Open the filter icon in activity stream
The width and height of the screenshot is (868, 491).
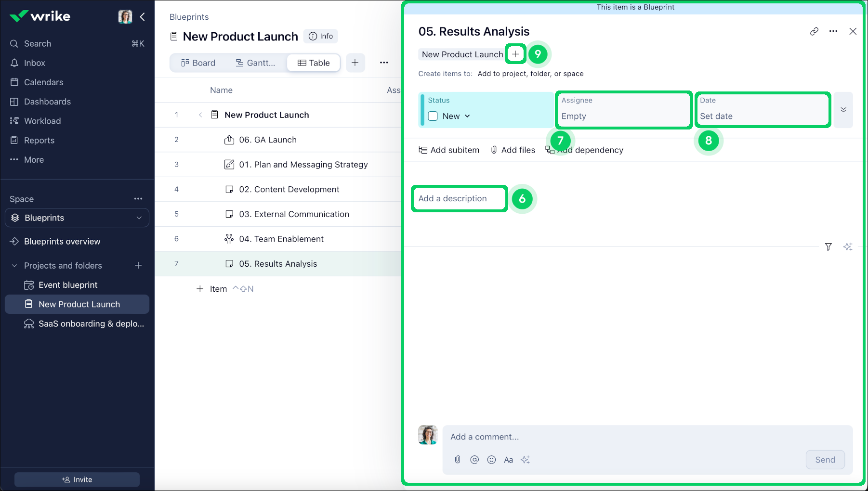[828, 247]
